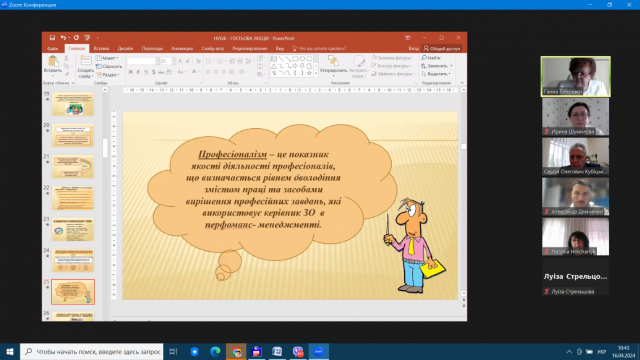Switch to Анимация ribbon tab

pyautogui.click(x=182, y=49)
